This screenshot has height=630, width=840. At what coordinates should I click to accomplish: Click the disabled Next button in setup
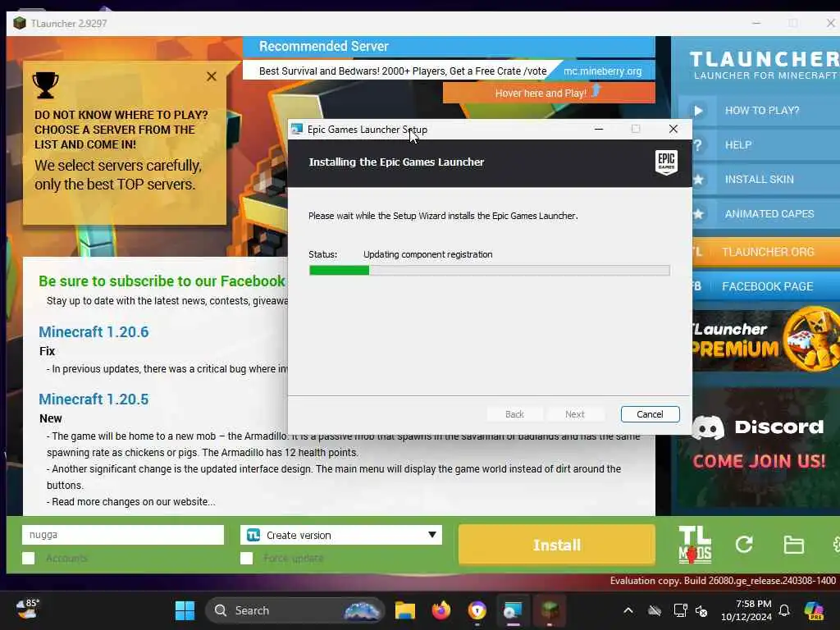click(x=574, y=414)
